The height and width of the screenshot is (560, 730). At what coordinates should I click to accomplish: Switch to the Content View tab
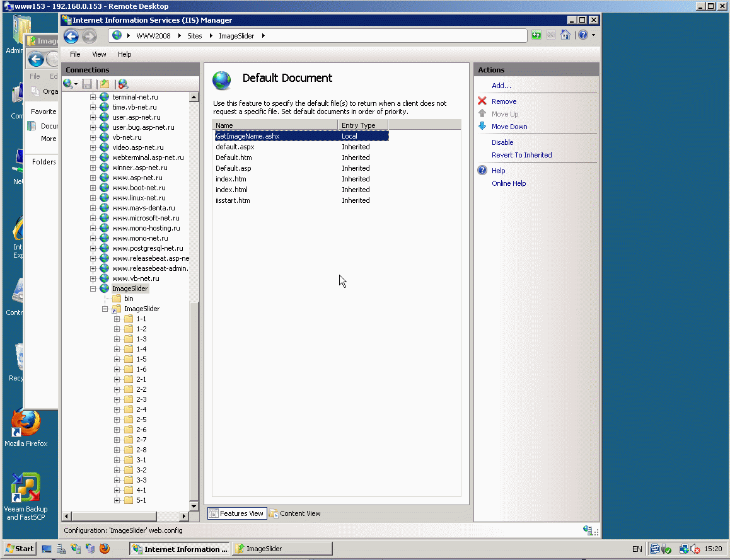295,513
